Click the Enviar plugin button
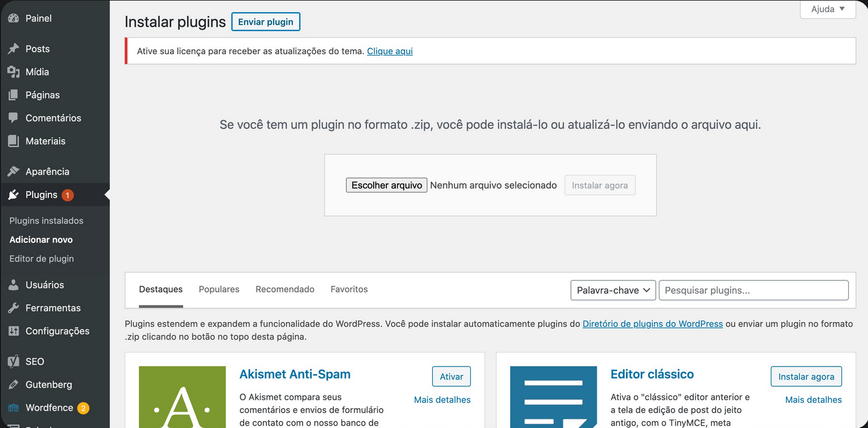Viewport: 868px width, 428px height. [x=265, y=22]
